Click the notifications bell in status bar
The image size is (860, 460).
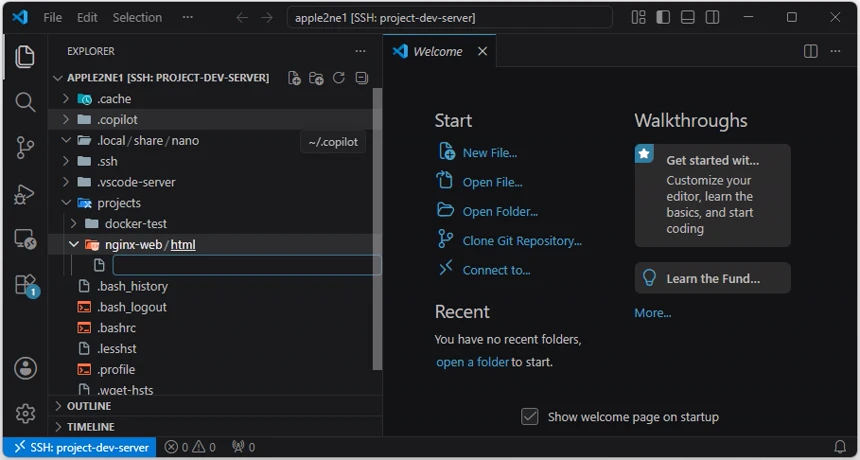click(x=840, y=447)
